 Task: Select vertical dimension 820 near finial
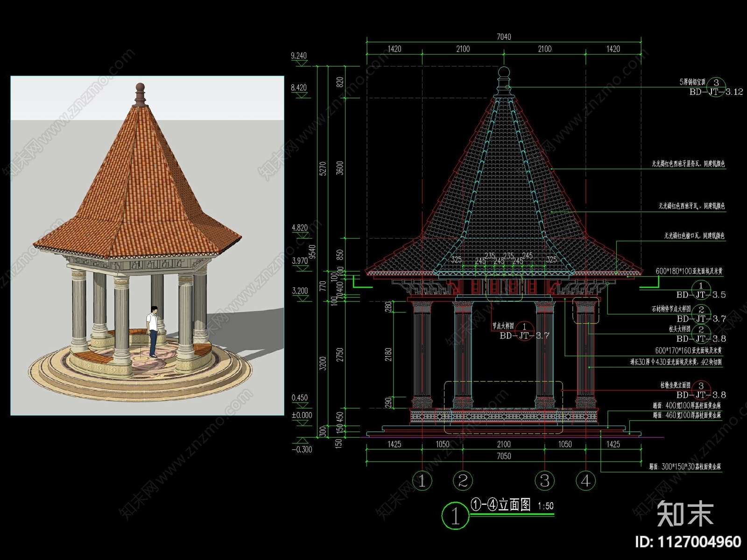340,82
